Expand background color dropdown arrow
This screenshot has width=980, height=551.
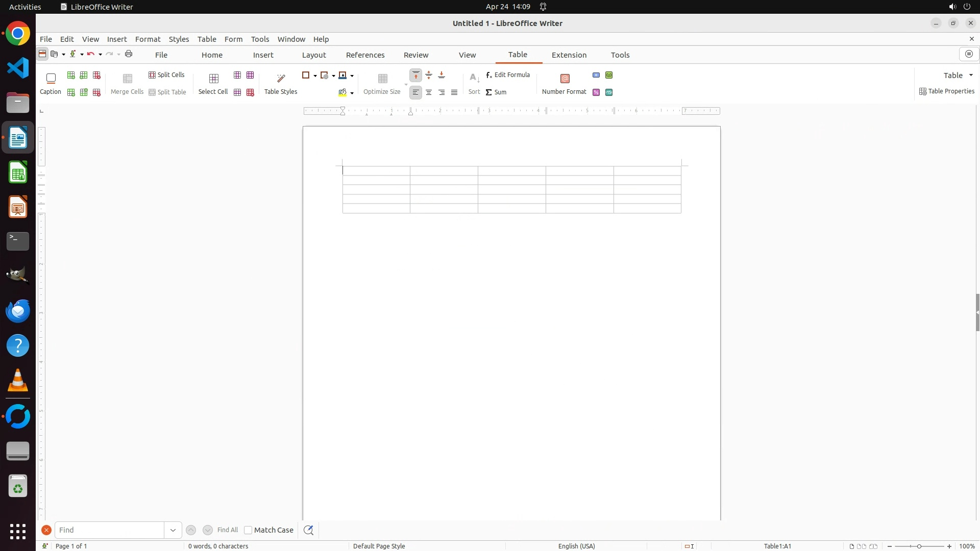(352, 93)
